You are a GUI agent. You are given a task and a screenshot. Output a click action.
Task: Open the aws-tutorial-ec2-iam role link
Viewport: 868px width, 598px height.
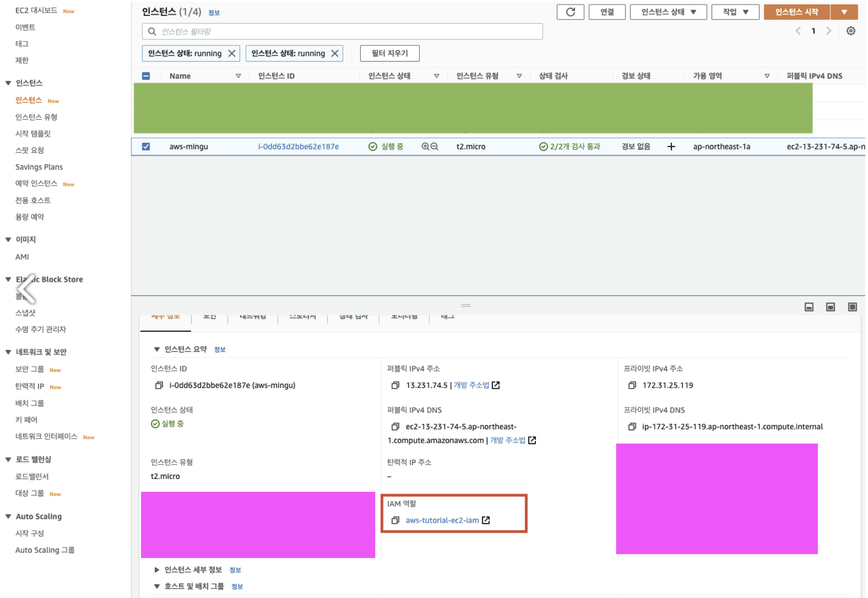pyautogui.click(x=442, y=520)
